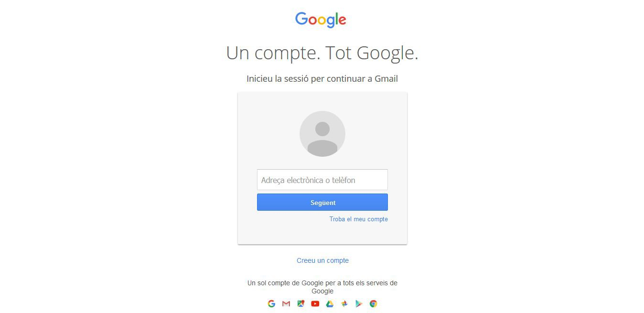Click the word 'Gmail' in the subtitle

click(386, 78)
